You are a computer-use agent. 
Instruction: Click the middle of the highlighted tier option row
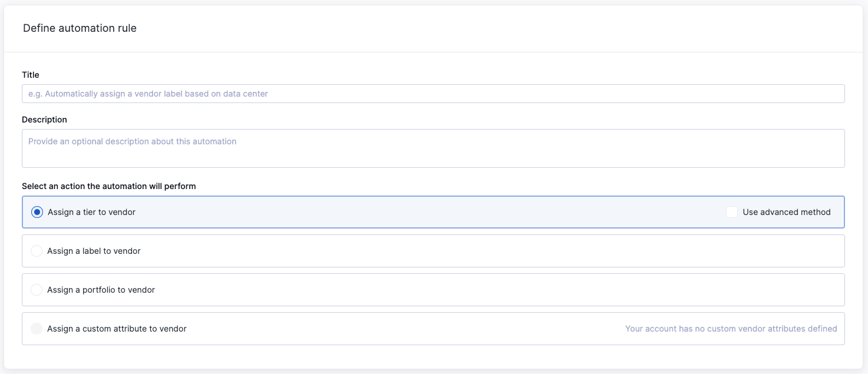(433, 212)
